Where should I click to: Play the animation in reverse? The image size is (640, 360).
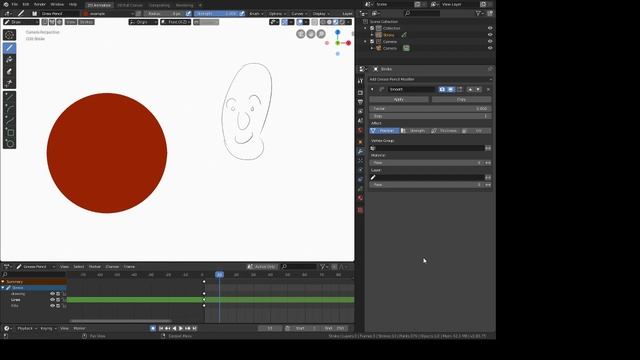click(174, 328)
